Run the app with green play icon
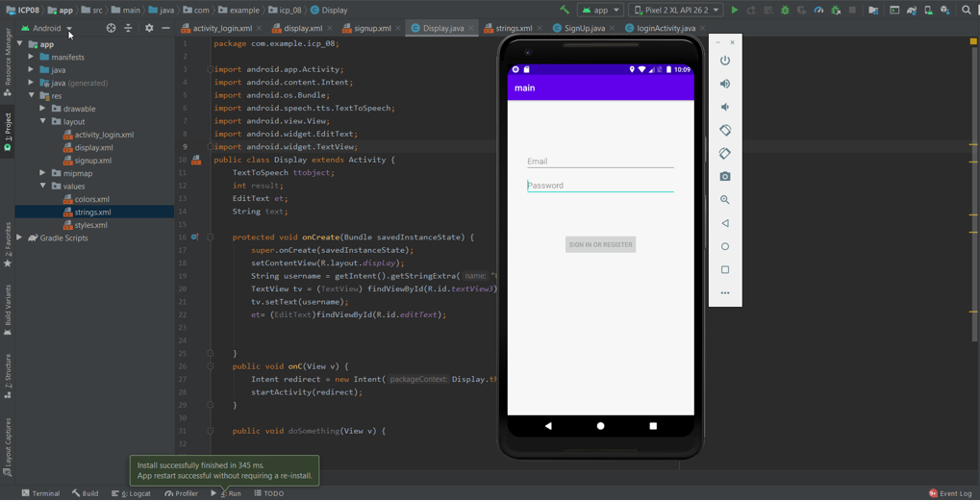The height and width of the screenshot is (501, 980). 735,10
